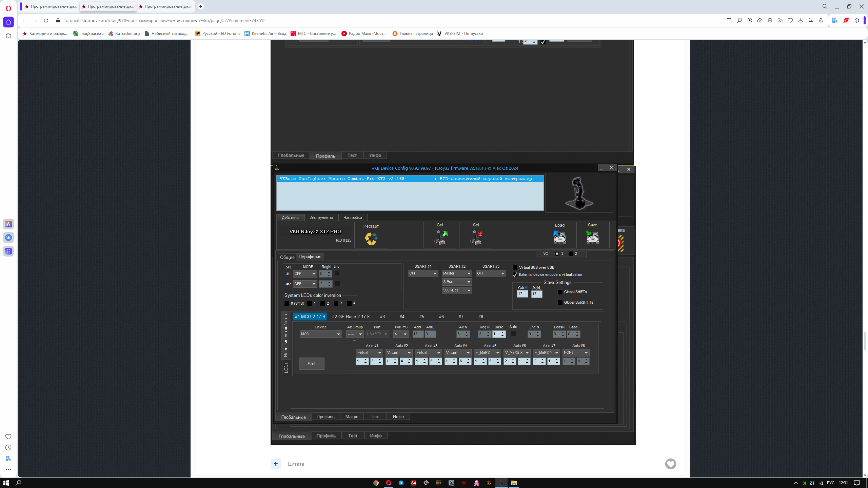Open the translate extension icon
Viewport: 868px width, 488px height.
pyautogui.click(x=835, y=20)
